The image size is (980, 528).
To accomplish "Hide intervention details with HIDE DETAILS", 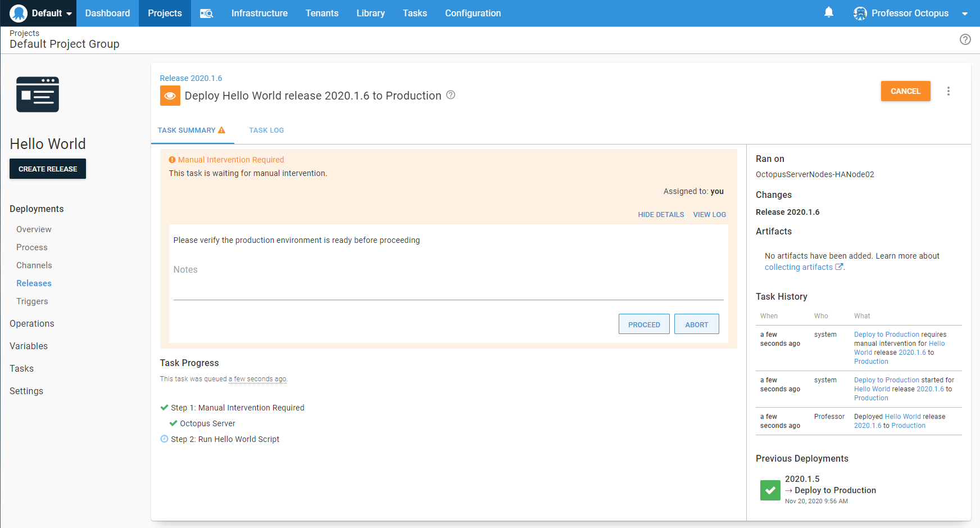I will [x=661, y=214].
